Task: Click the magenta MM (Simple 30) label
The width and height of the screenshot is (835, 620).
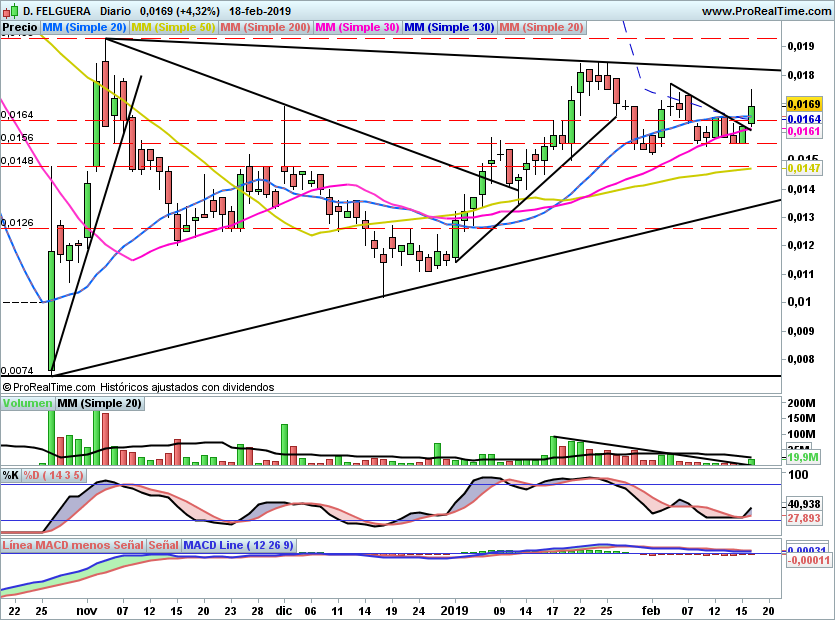Action: point(357,27)
